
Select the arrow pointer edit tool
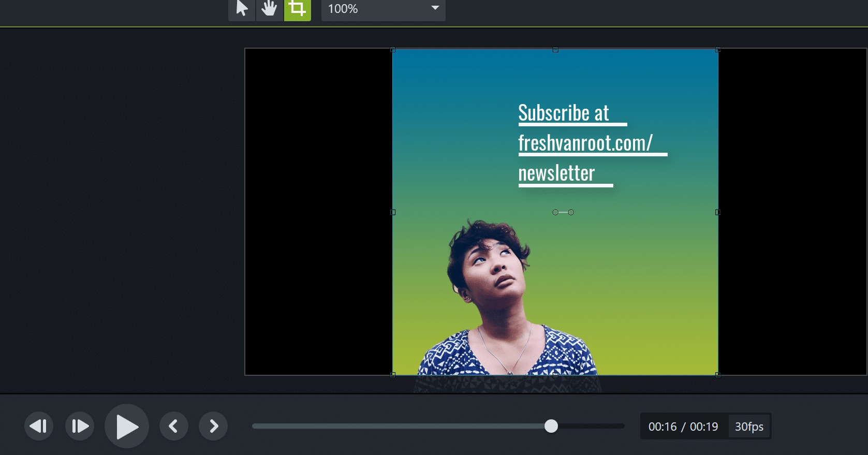[242, 9]
